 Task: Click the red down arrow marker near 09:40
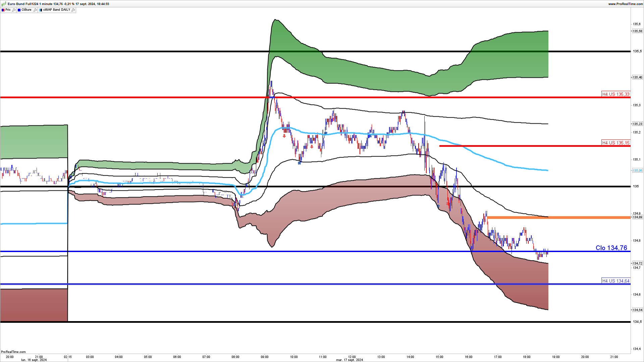pyautogui.click(x=284, y=136)
